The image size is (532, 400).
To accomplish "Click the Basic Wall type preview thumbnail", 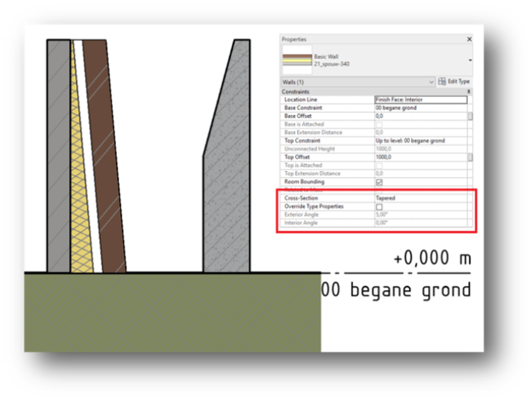I will click(x=297, y=60).
